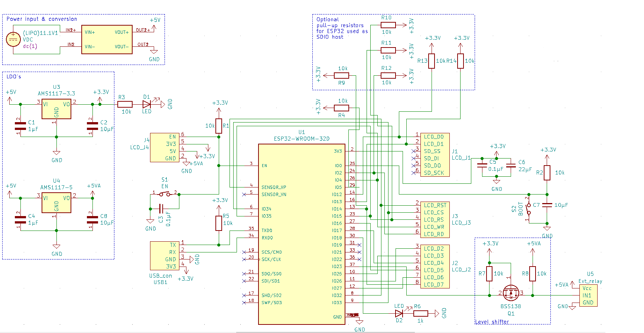
Task: Select the D2 LED diode symbol
Action: tap(399, 314)
